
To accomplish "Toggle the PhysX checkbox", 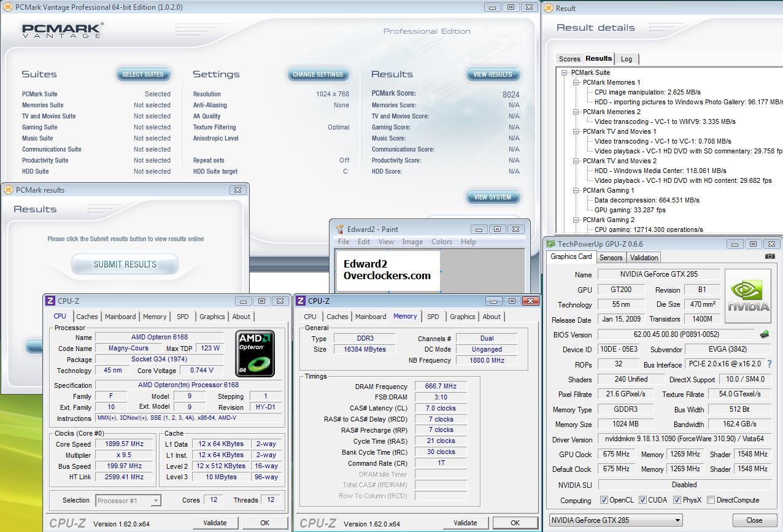I will pyautogui.click(x=677, y=500).
